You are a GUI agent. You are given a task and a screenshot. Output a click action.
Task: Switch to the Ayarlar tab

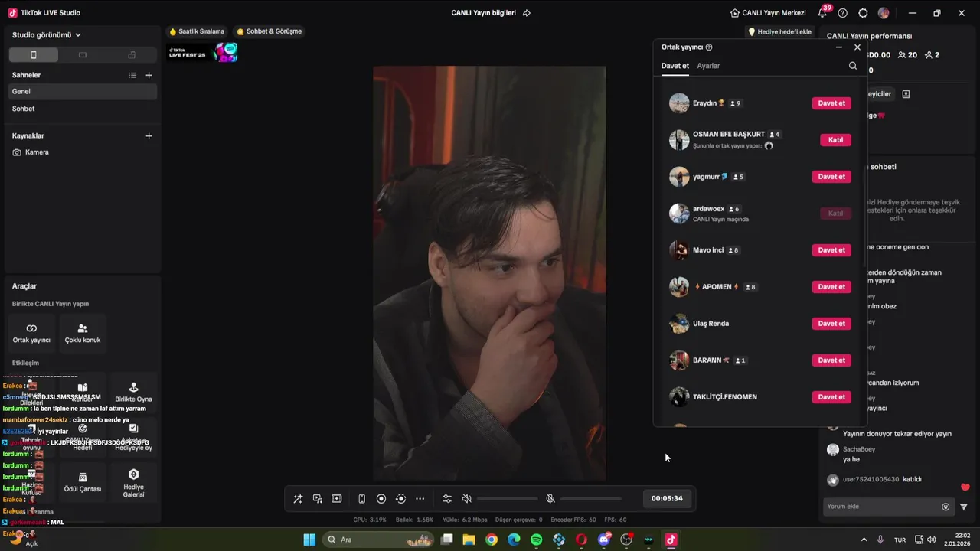(x=708, y=66)
